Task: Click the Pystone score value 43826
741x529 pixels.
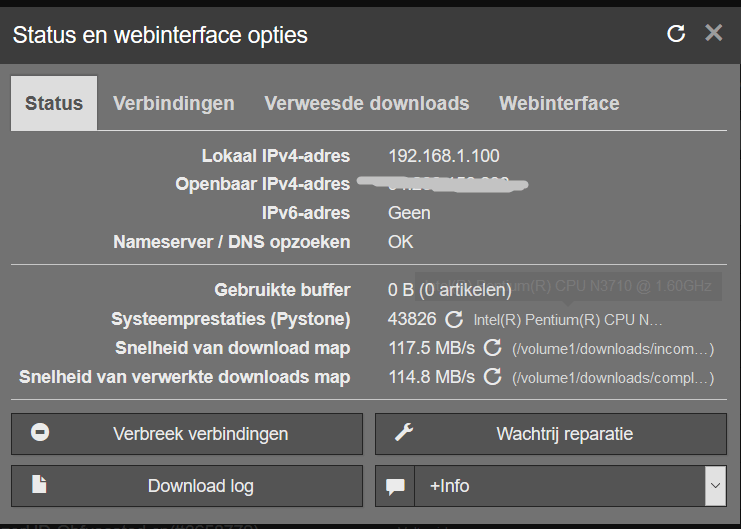Action: point(412,319)
